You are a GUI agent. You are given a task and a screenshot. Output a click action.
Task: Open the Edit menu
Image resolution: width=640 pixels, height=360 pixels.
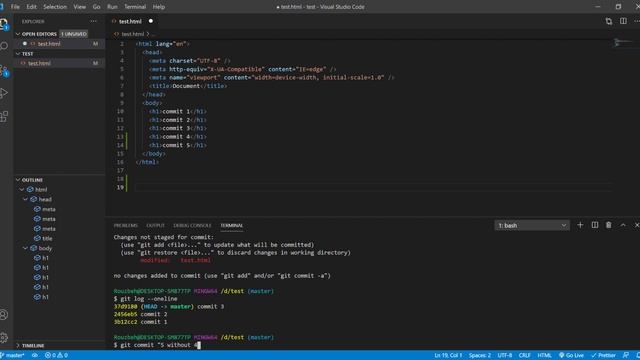pos(31,7)
